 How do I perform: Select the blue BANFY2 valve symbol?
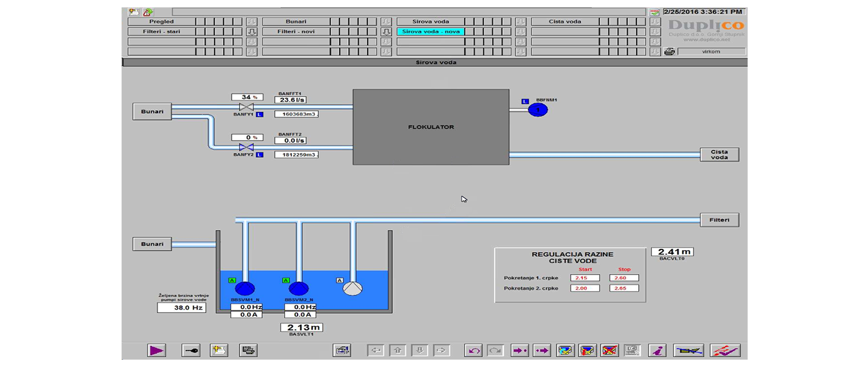click(x=246, y=147)
